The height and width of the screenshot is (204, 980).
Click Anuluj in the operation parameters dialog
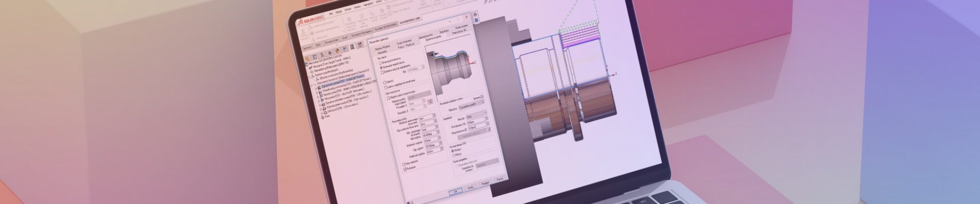pos(471,187)
